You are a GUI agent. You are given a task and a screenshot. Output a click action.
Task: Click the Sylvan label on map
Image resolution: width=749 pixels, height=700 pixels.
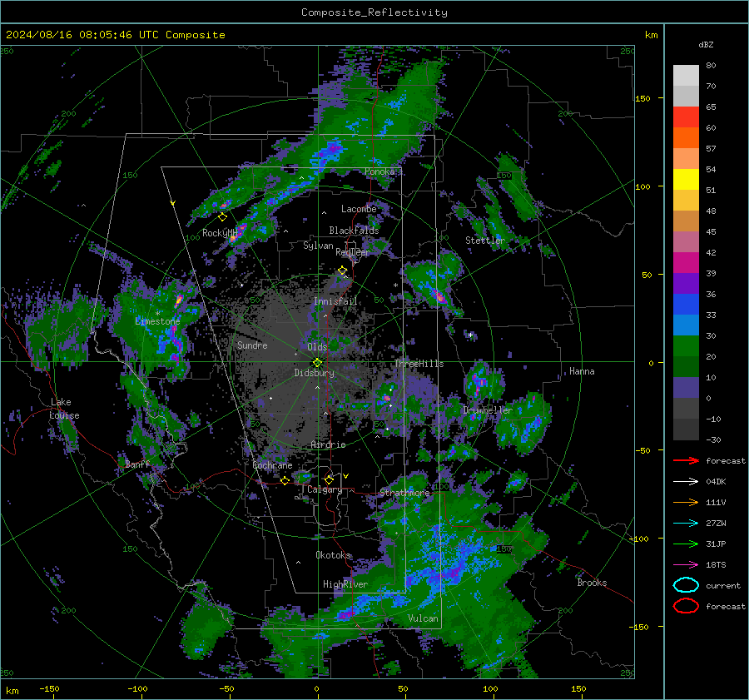tap(318, 246)
